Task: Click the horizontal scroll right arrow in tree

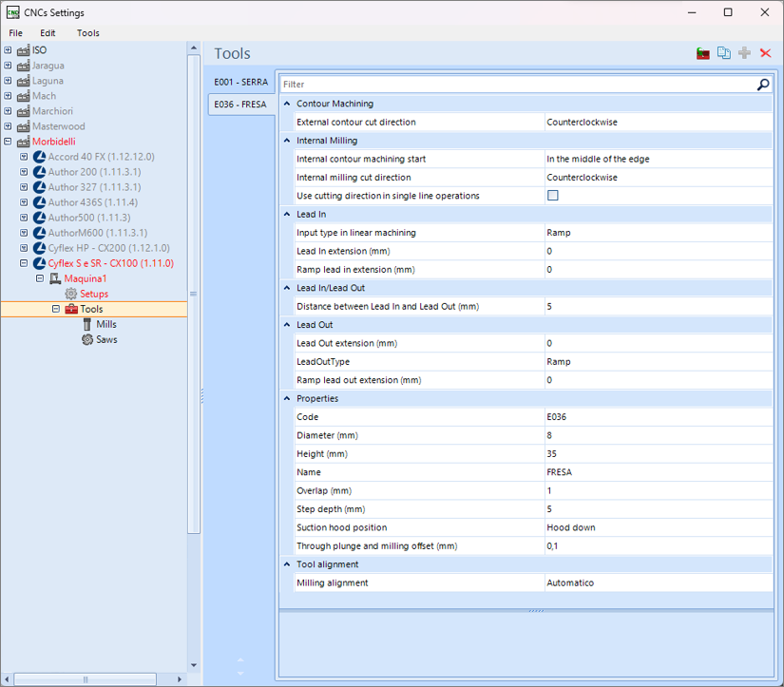Action: pos(180,679)
